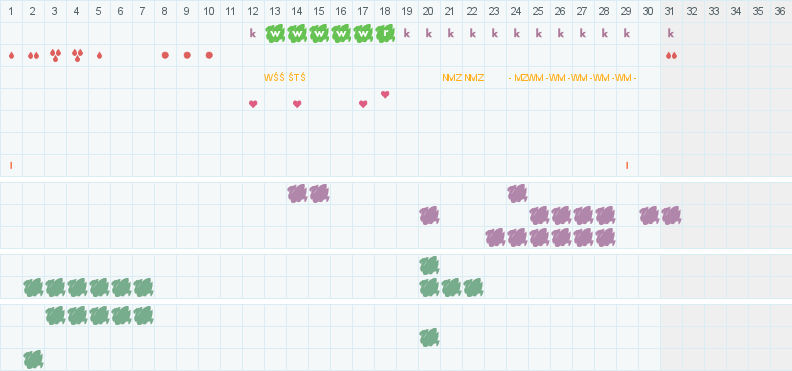Click the purple 'k' mark on day 20
This screenshot has width=792, height=371.
pos(429,34)
